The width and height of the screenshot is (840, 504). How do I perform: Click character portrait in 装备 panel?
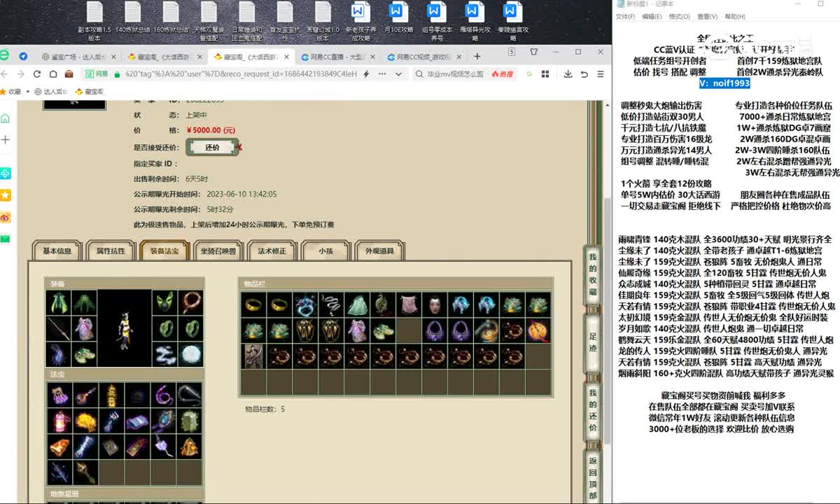pos(125,328)
